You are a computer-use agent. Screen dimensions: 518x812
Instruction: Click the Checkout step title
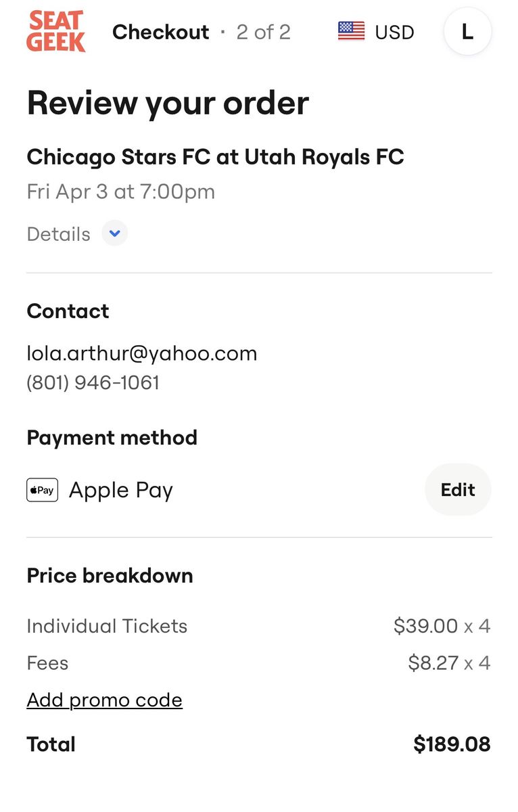click(160, 32)
